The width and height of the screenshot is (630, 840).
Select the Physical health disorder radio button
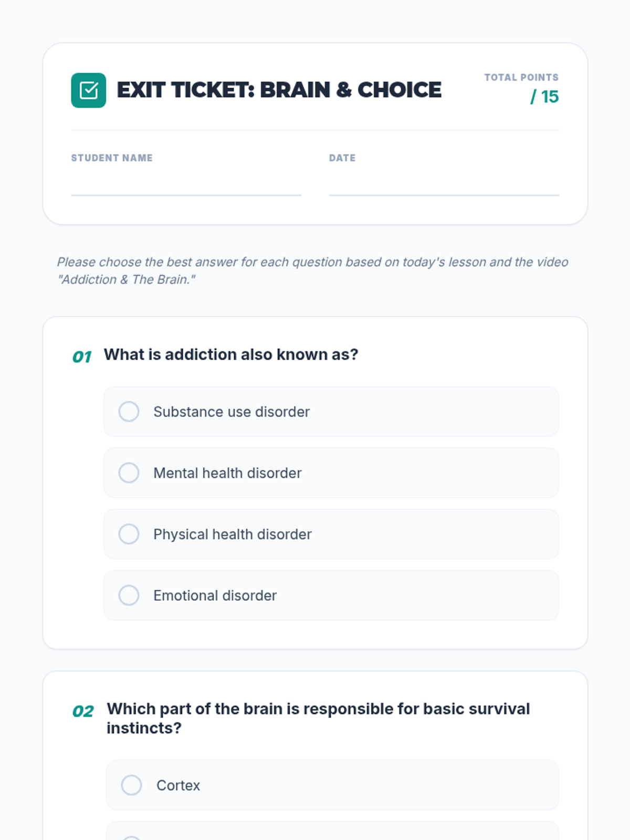[x=129, y=534]
